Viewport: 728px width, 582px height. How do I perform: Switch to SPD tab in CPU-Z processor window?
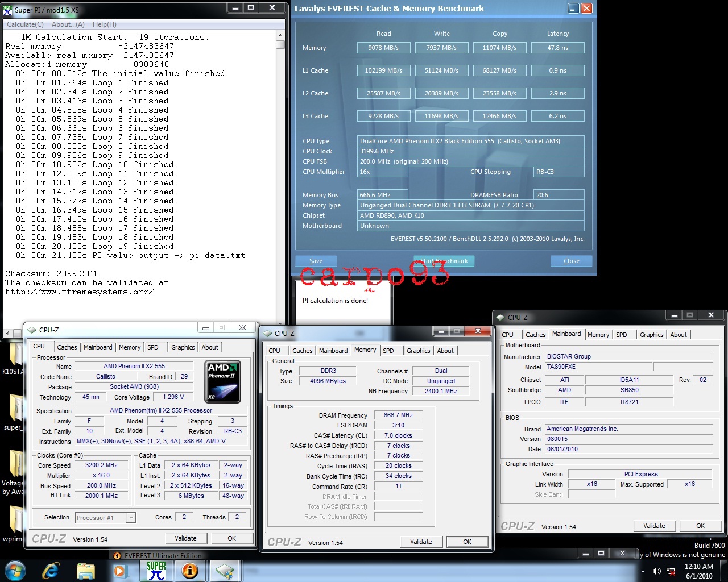pyautogui.click(x=153, y=347)
